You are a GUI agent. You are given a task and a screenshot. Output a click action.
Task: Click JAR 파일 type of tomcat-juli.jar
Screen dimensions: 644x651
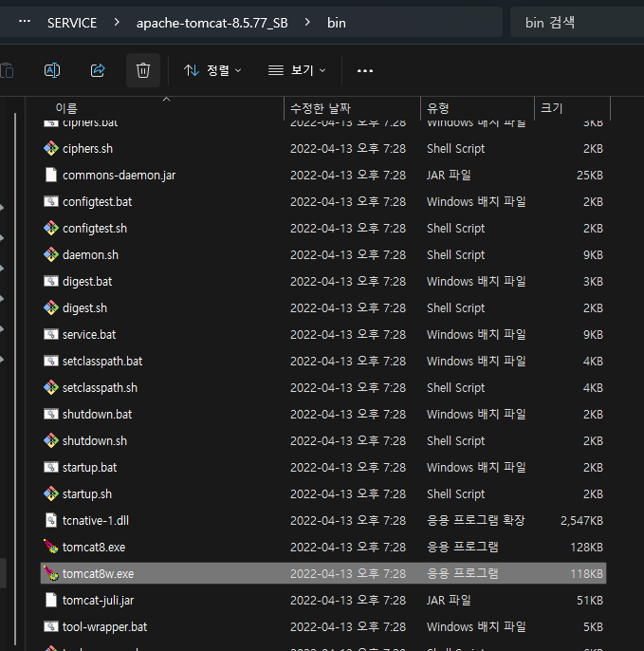coord(449,601)
